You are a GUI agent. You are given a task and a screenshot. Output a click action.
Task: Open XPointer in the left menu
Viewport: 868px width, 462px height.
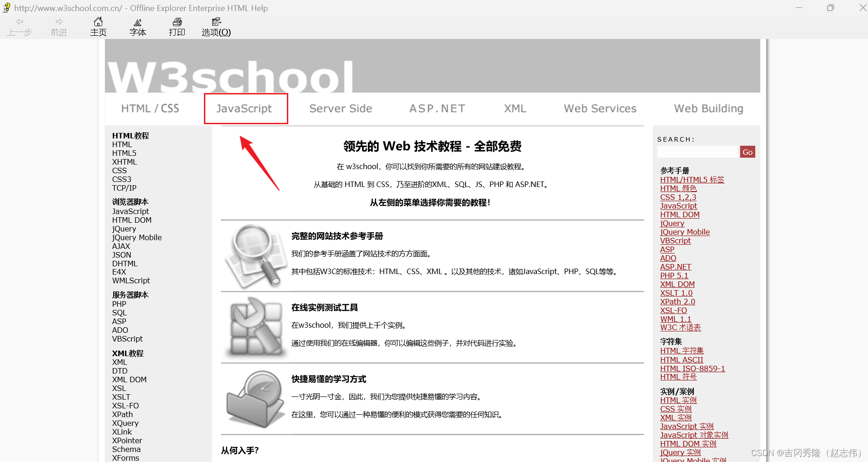tap(127, 440)
